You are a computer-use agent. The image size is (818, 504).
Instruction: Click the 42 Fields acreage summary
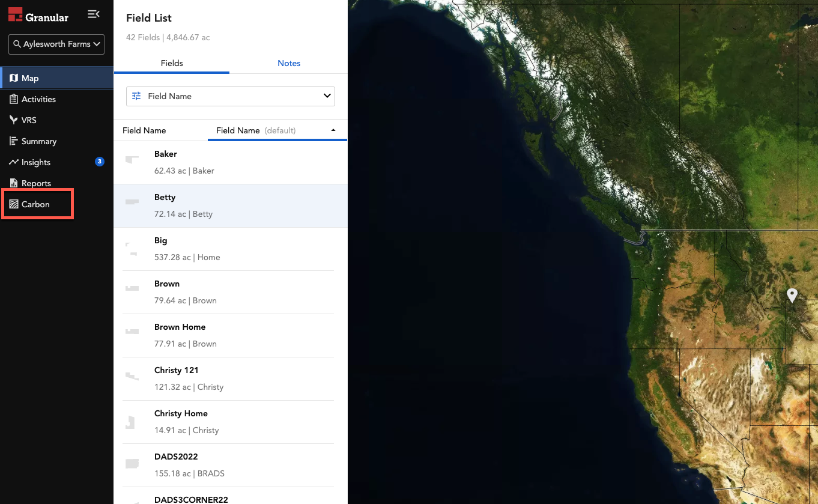(168, 37)
